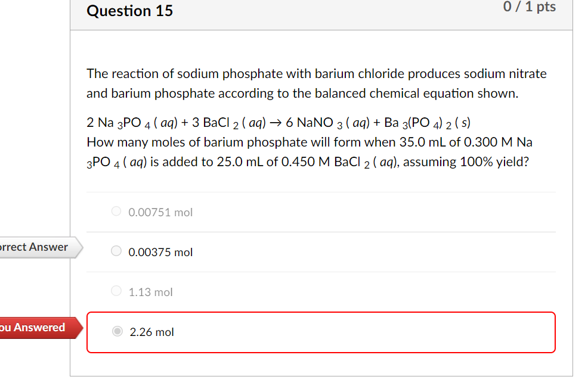Click the question description paragraph

(x=316, y=83)
